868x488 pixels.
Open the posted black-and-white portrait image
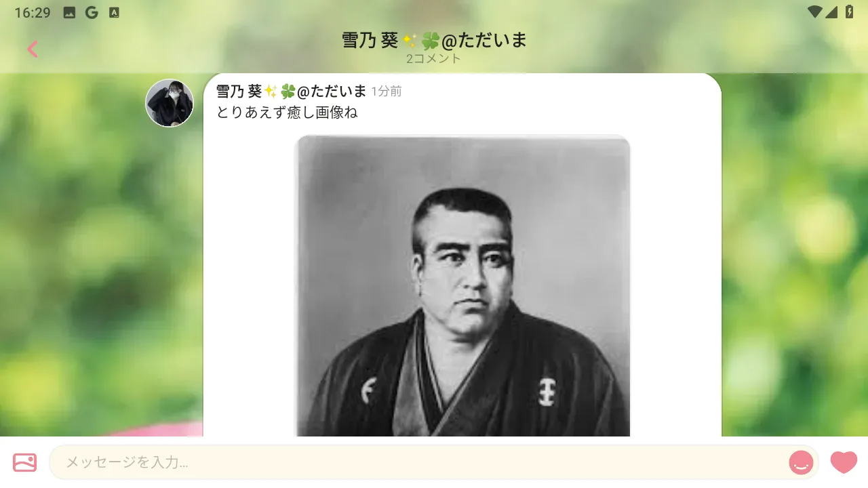(462, 285)
